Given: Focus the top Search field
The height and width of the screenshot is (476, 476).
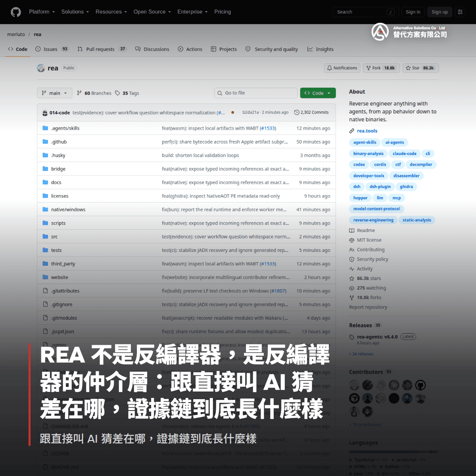Looking at the screenshot, I should click(366, 12).
